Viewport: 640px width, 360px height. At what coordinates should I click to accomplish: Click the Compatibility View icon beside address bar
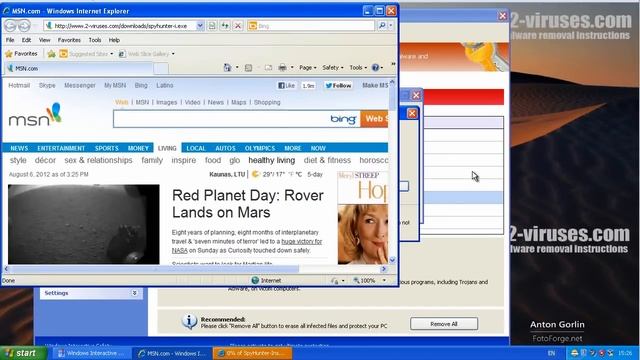212,26
